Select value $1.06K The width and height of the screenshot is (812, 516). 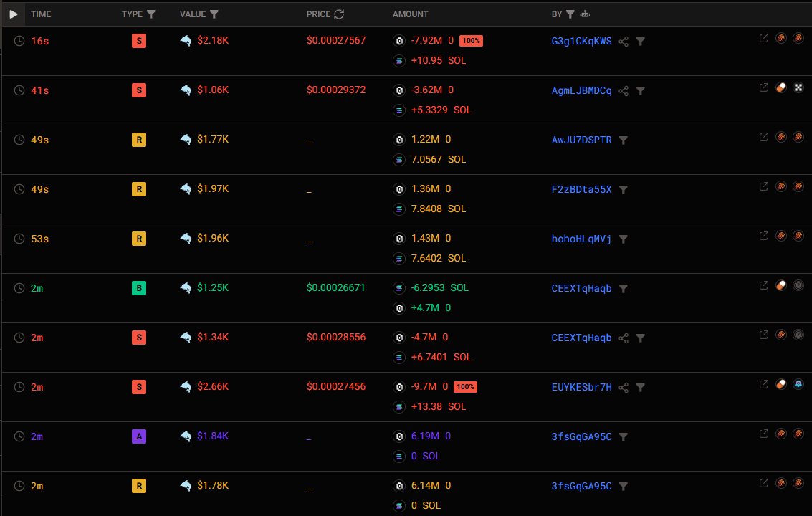click(x=213, y=90)
